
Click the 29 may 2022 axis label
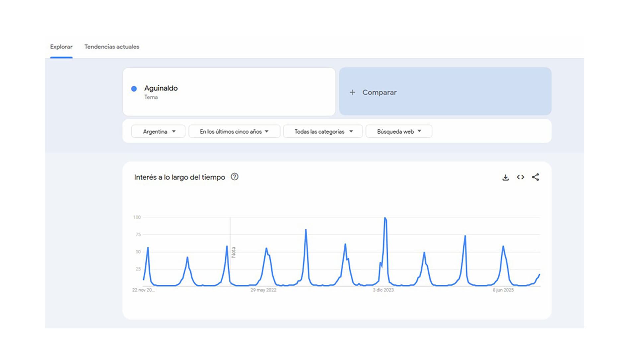pos(263,290)
